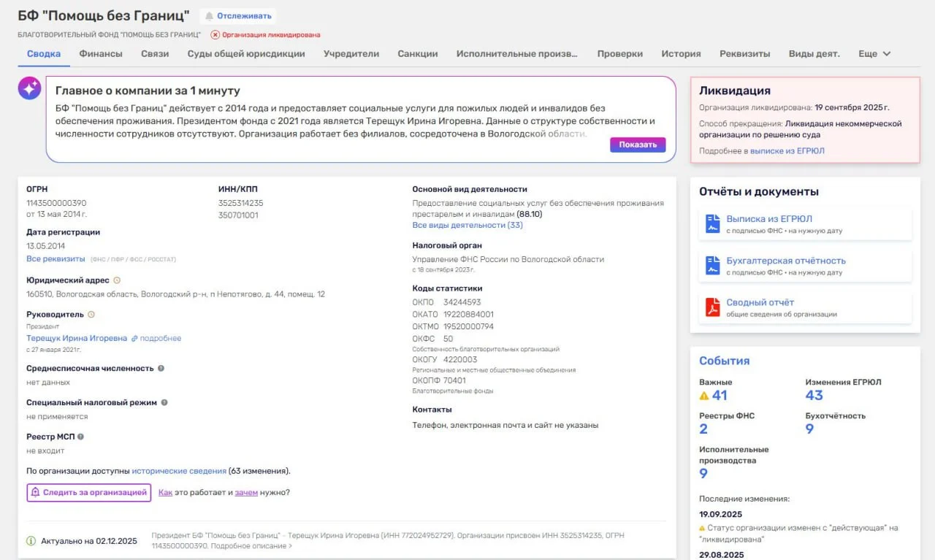Click the OGRN number 1143500000390
Image resolution: width=935 pixels, height=560 pixels.
pos(56,203)
